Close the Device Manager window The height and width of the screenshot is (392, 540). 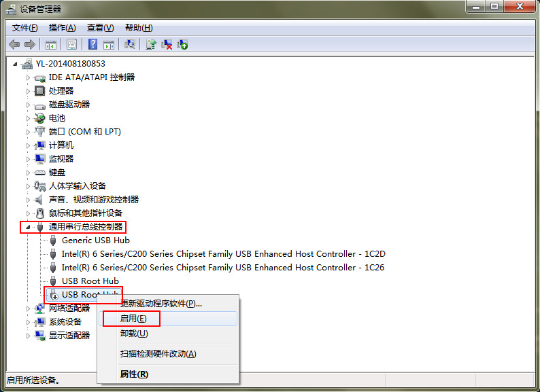point(520,7)
